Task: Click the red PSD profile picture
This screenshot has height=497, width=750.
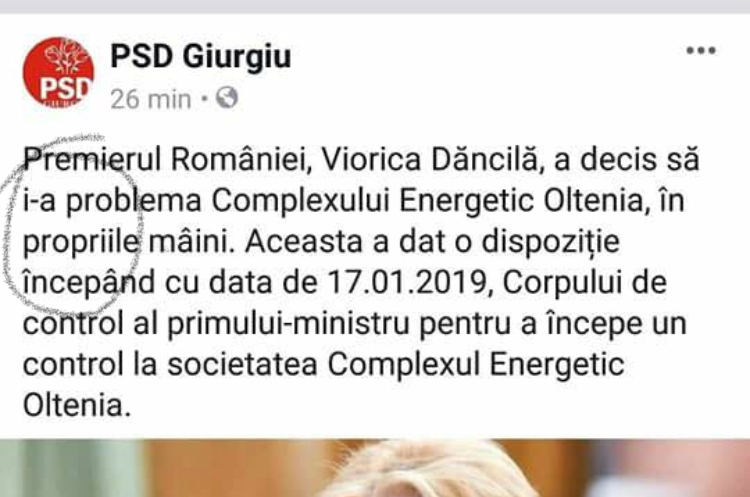Action: pyautogui.click(x=58, y=72)
